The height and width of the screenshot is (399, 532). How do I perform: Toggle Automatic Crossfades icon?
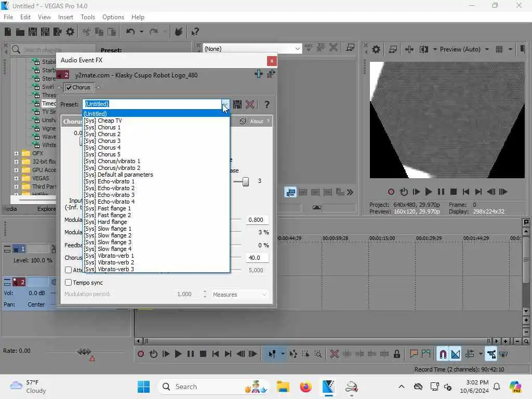(x=456, y=354)
